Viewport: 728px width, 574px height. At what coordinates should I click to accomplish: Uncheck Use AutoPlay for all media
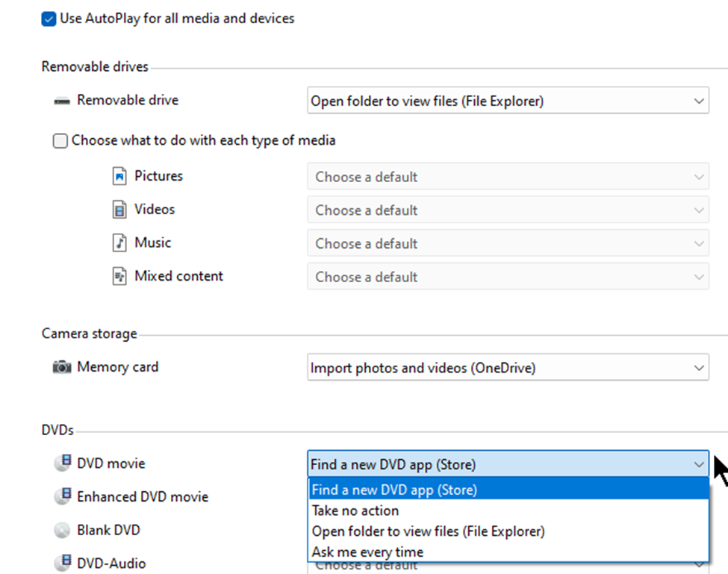pyautogui.click(x=49, y=19)
